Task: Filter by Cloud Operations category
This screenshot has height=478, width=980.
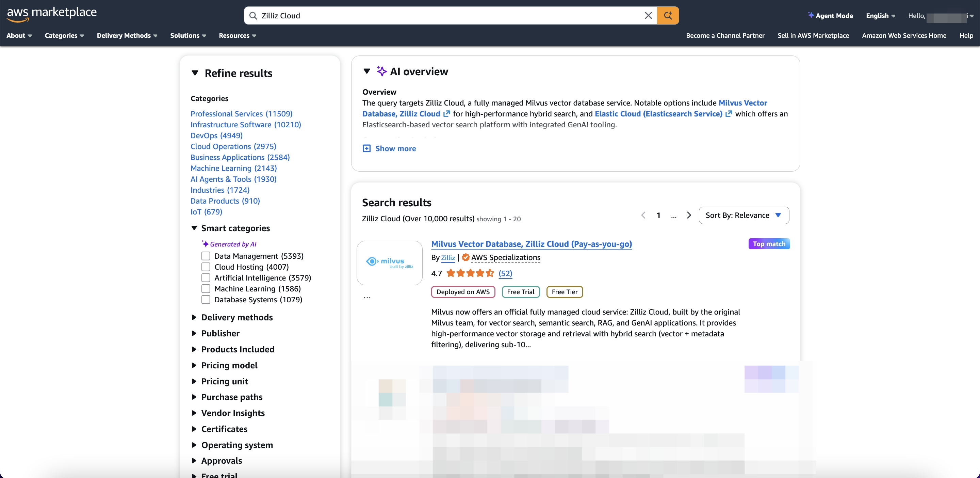Action: click(x=233, y=146)
